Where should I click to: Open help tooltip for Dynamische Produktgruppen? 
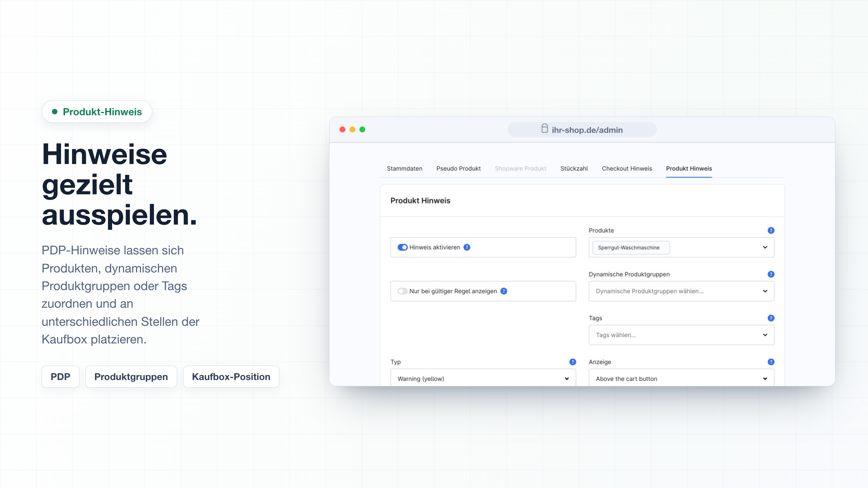771,274
